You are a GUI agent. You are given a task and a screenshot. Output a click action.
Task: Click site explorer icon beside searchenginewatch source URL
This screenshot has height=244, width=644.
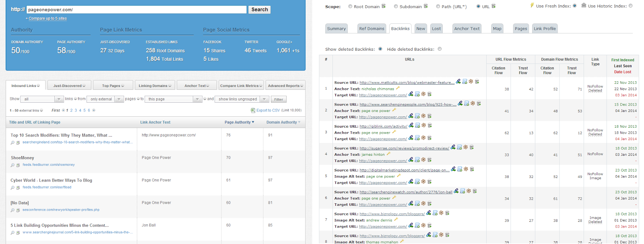coord(456,191)
